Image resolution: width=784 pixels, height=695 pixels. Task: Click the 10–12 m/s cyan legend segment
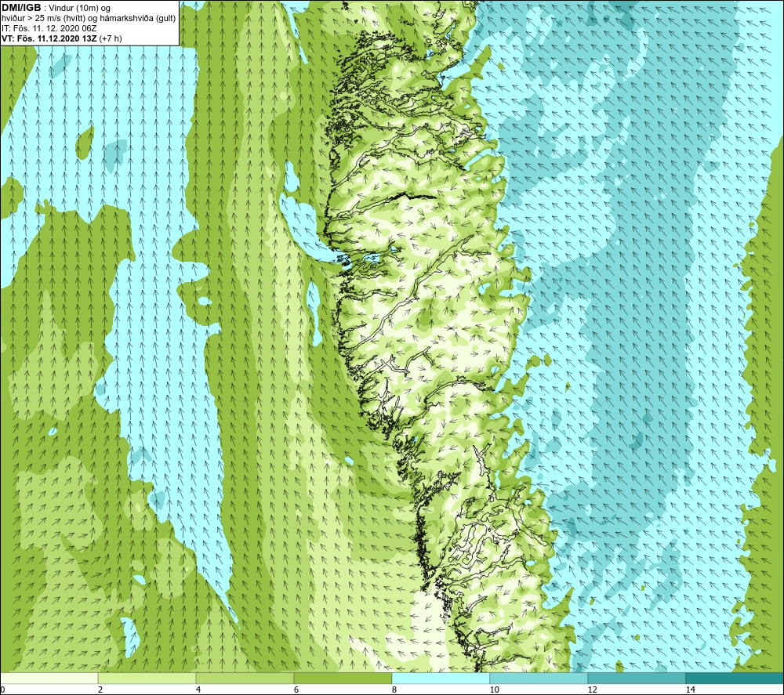pos(539,678)
